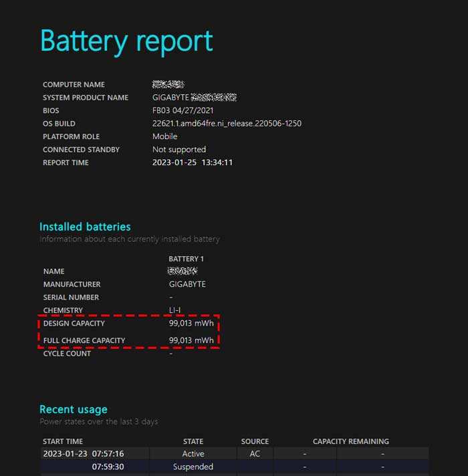Click the manufacturer value 'GIGABYTE'
Screen dimensions: 468x476
[x=187, y=284]
